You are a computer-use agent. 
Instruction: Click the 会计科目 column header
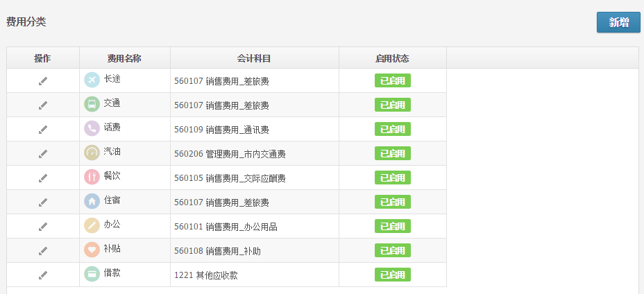tap(254, 58)
